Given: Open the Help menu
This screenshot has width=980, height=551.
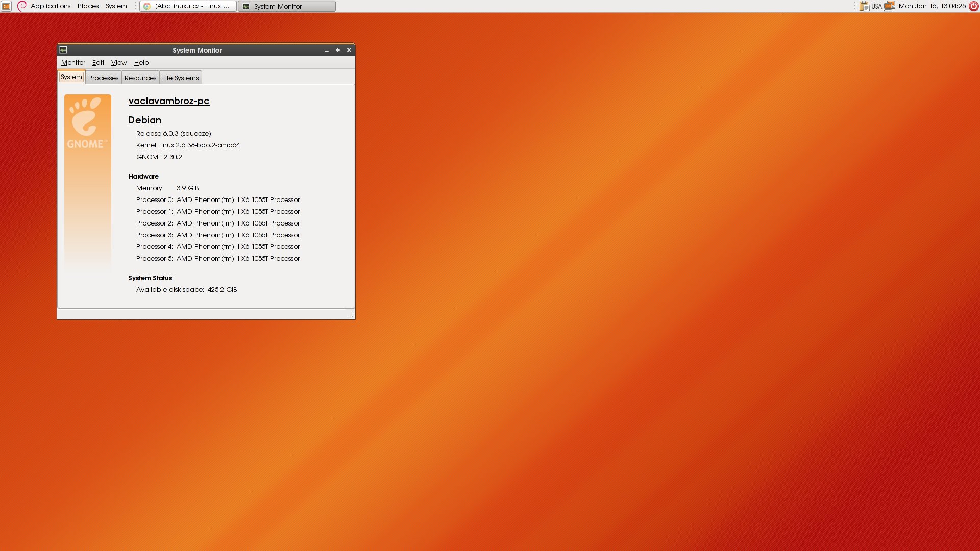Looking at the screenshot, I should point(141,63).
